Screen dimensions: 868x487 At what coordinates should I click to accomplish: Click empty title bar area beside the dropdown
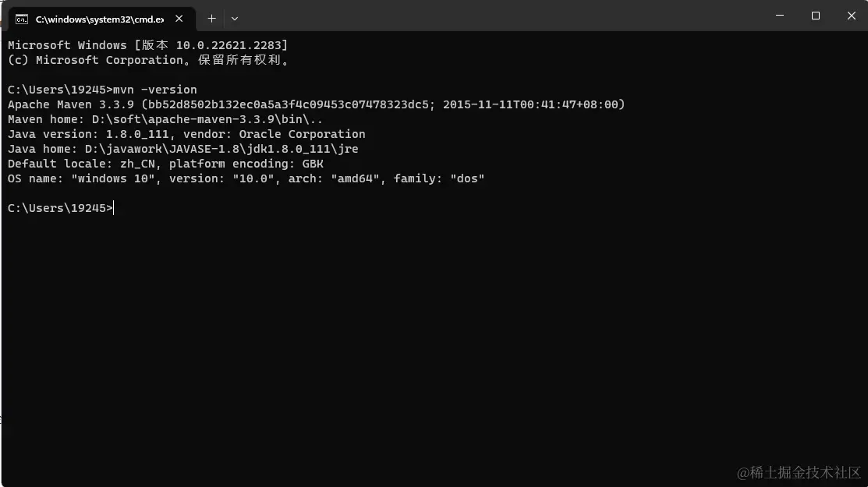pos(498,16)
